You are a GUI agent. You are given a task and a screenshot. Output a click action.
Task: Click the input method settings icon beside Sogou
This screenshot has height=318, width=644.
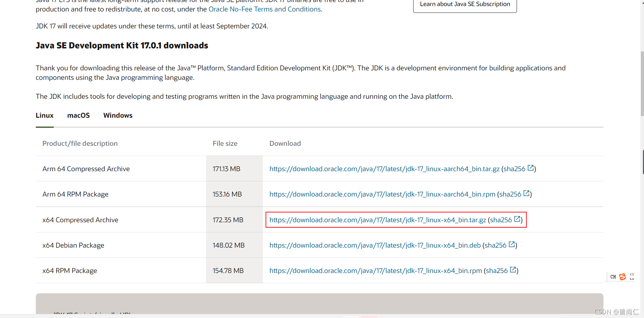point(632,277)
